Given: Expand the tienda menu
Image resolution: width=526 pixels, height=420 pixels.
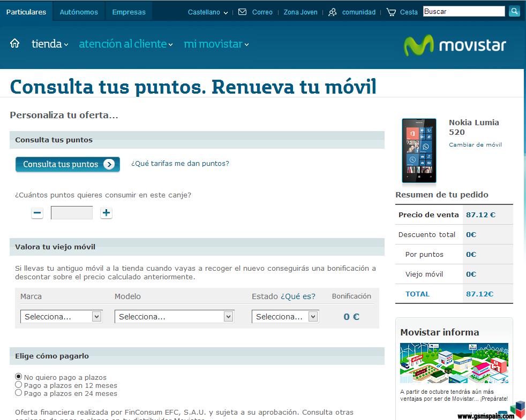Looking at the screenshot, I should 50,44.
